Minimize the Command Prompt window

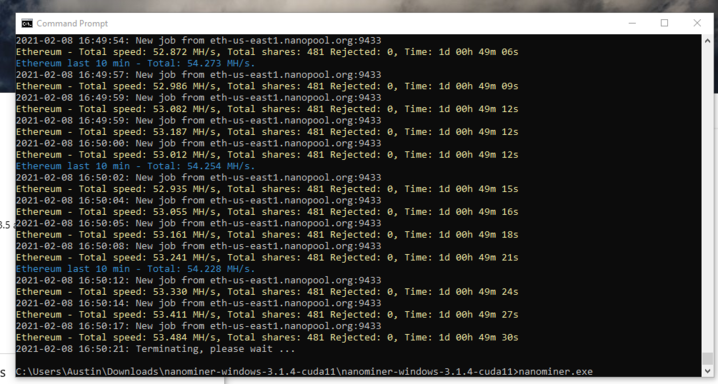pos(632,23)
